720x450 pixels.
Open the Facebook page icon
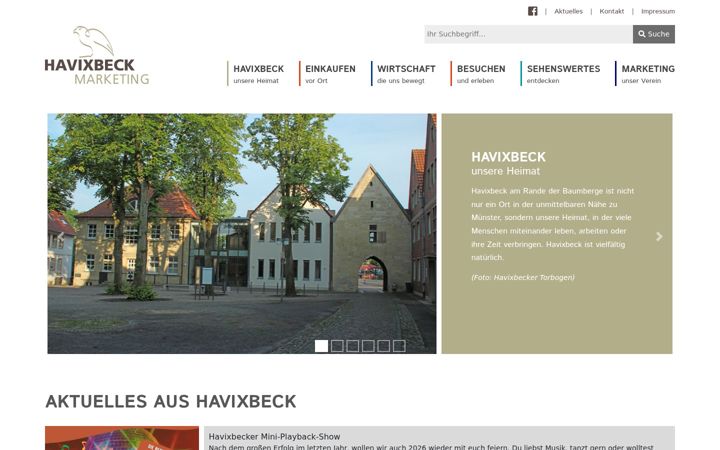[532, 11]
